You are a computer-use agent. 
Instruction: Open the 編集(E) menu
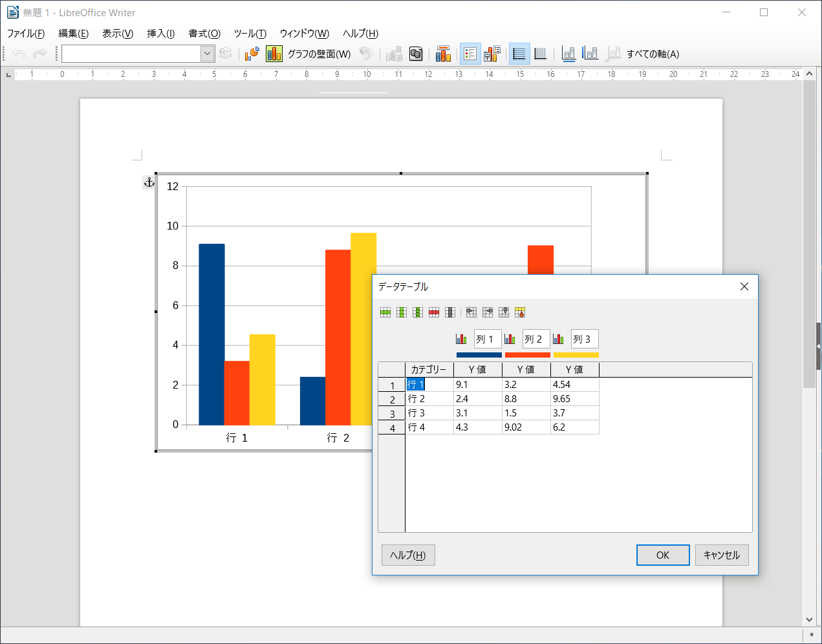click(73, 34)
